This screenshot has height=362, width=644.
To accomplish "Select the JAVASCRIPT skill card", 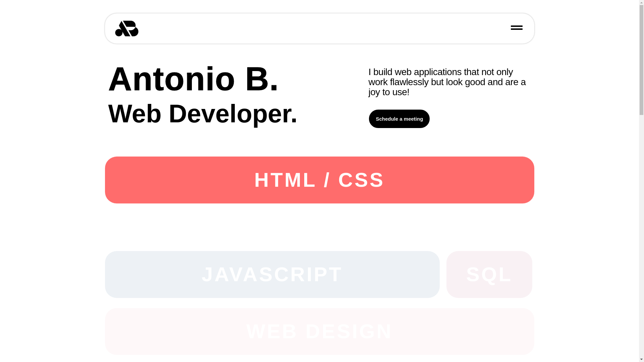I will pos(272,275).
